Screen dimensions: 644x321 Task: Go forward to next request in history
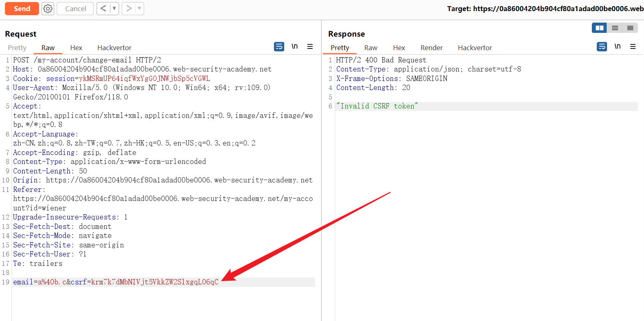pyautogui.click(x=129, y=9)
